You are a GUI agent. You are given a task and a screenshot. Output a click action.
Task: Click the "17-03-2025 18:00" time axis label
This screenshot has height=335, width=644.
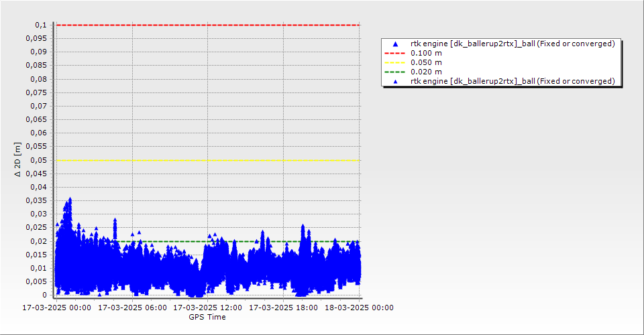tap(284, 308)
